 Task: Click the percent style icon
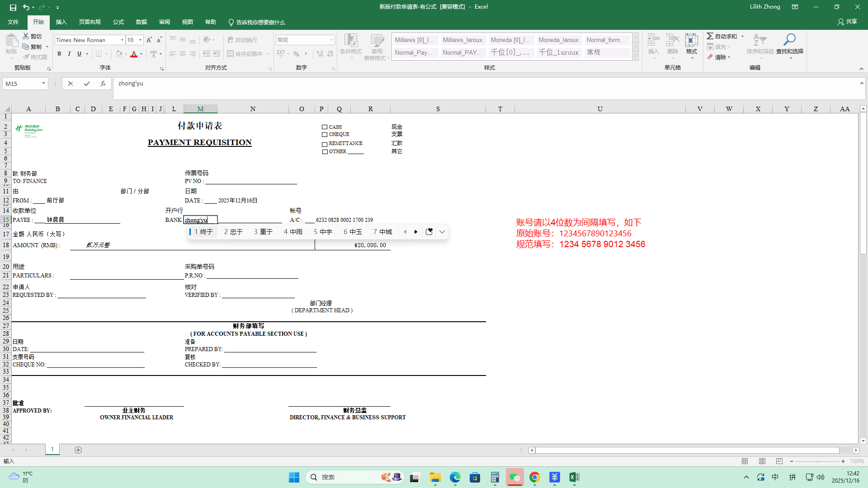click(296, 54)
